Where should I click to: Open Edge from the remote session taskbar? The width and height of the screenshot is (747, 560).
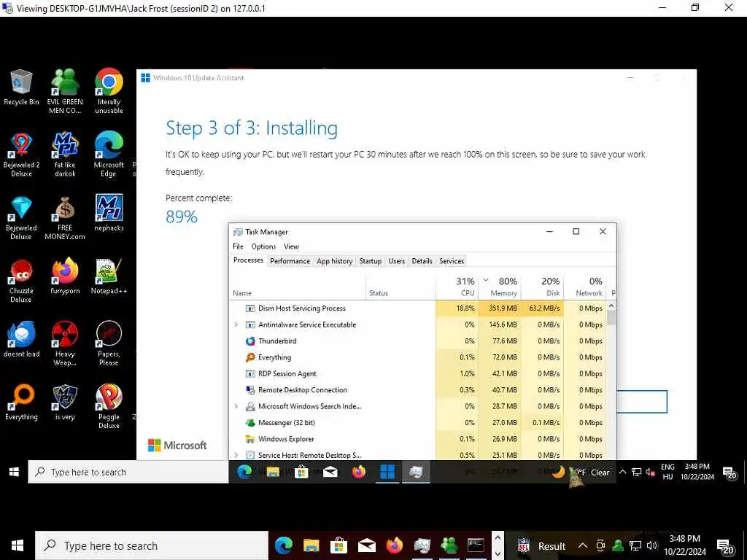tap(244, 472)
